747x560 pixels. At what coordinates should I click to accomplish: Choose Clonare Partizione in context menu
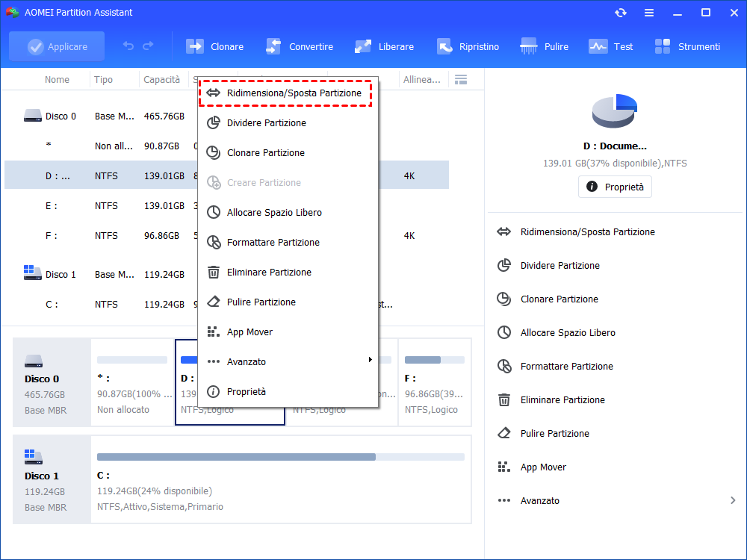(x=288, y=153)
